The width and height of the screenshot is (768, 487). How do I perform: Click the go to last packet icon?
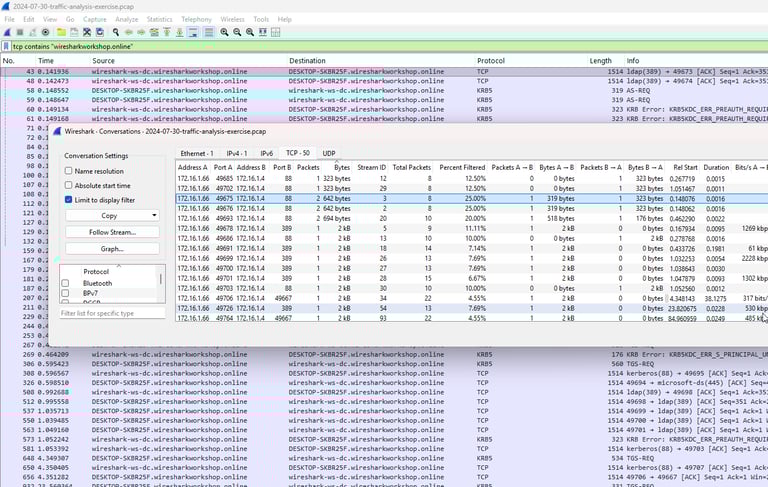(180, 32)
